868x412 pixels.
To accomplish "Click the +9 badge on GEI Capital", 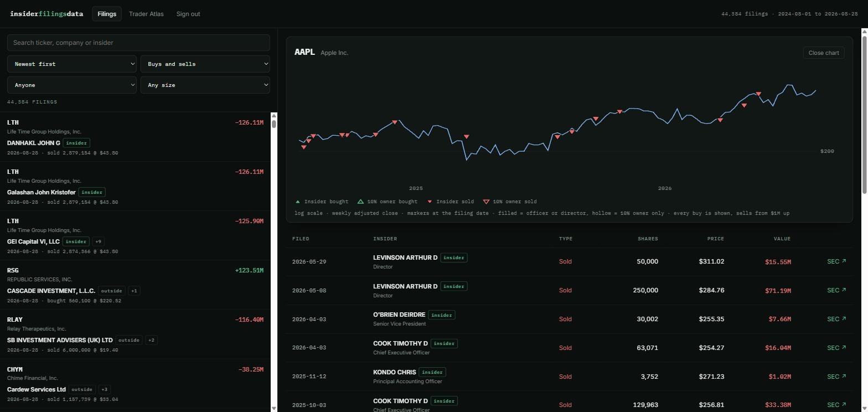I will click(x=98, y=241).
